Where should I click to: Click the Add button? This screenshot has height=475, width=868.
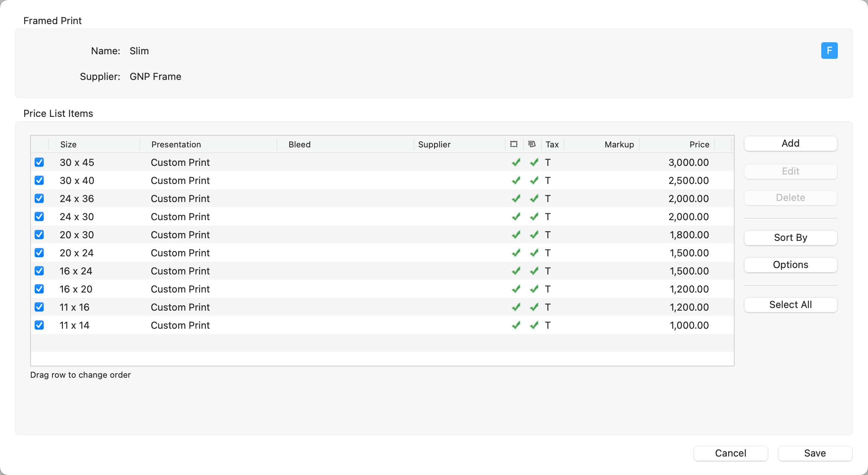790,144
